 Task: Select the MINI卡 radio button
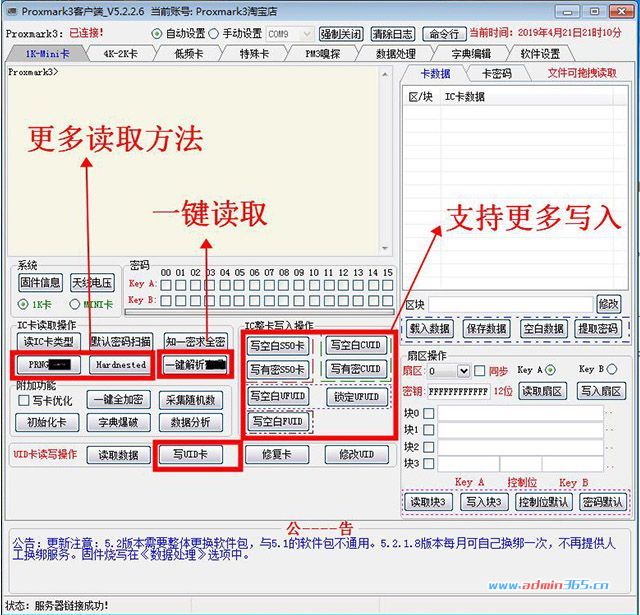coord(74,304)
